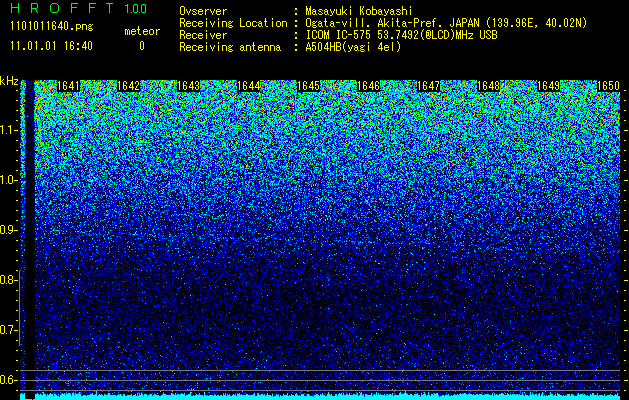
Task: Click the HROFFT title text
Action: point(62,8)
